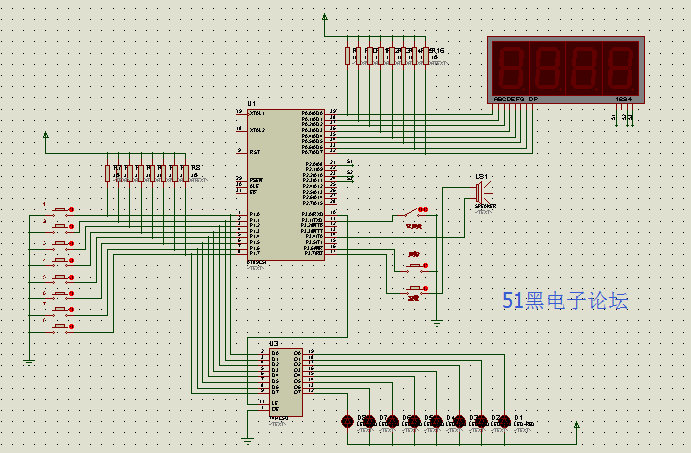Click the LS1 reference label above the speaker
Screen dimensions: 691x453
pyautogui.click(x=481, y=176)
